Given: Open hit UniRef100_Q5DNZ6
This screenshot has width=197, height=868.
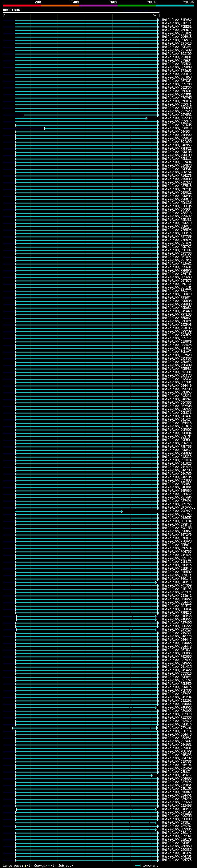Looking at the screenshot, I should [x=176, y=30].
